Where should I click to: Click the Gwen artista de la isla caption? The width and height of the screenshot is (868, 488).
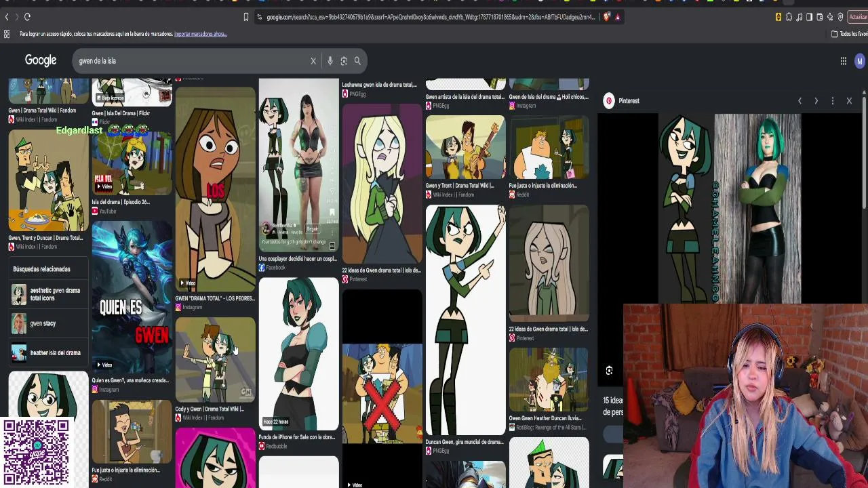pos(465,97)
